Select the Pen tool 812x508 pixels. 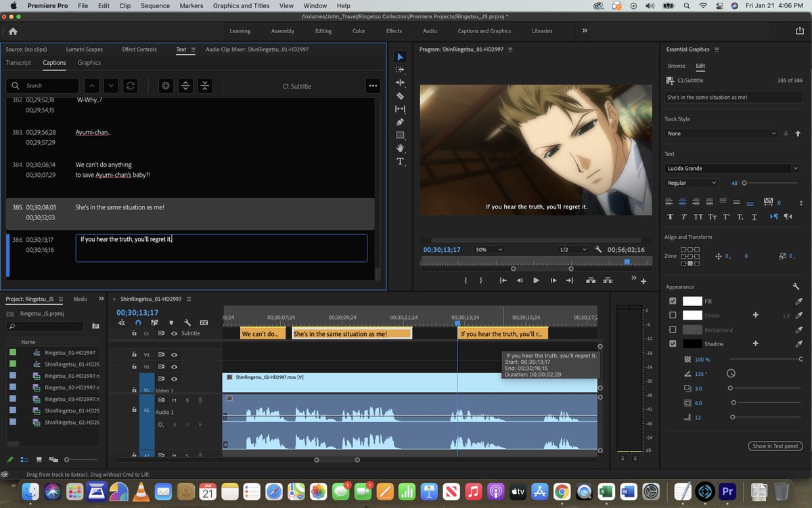click(400, 122)
